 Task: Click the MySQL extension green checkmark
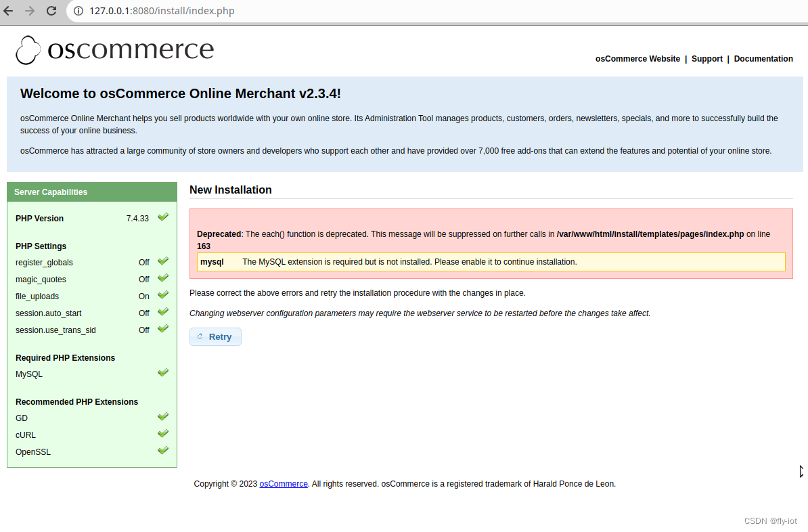point(163,373)
